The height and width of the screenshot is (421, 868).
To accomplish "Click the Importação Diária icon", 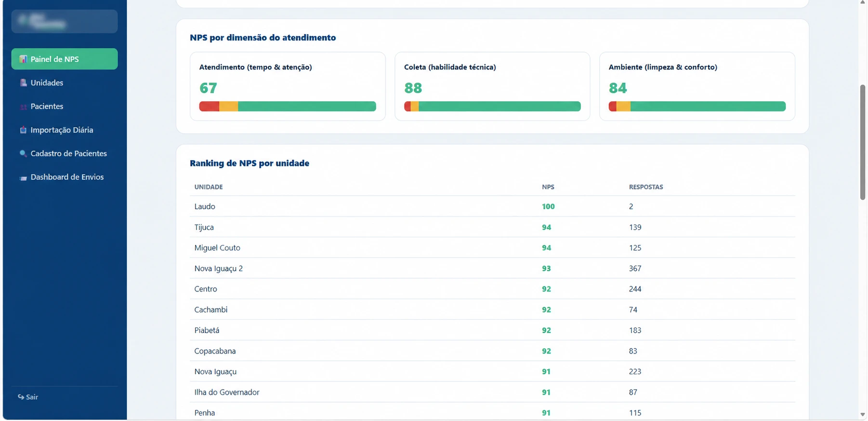I will click(23, 130).
